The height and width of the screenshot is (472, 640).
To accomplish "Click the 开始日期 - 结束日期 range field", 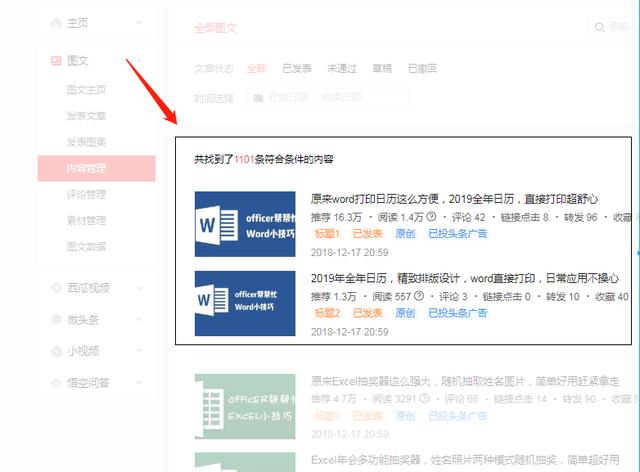I will click(x=328, y=98).
